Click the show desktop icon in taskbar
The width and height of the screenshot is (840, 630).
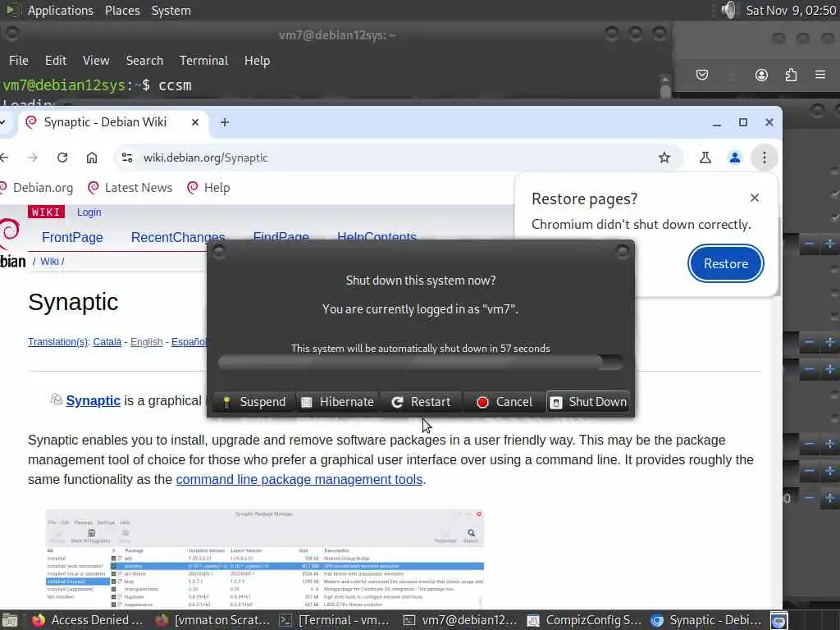10,620
